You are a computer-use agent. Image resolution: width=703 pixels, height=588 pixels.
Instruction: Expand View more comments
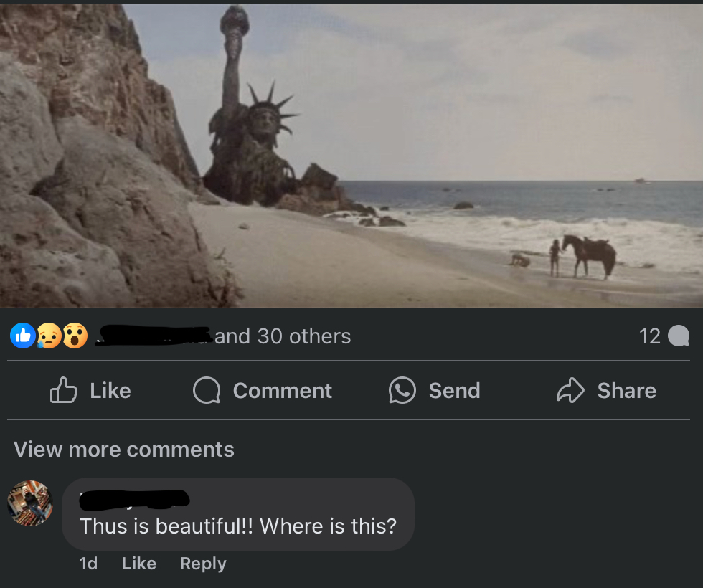tap(124, 450)
